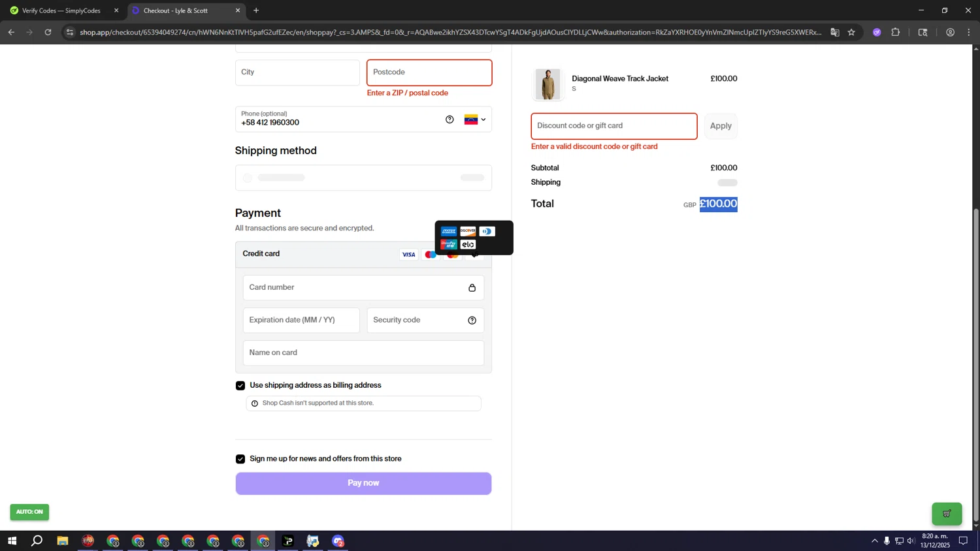Click the Security code field
The width and height of the screenshot is (980, 551).
(x=425, y=321)
